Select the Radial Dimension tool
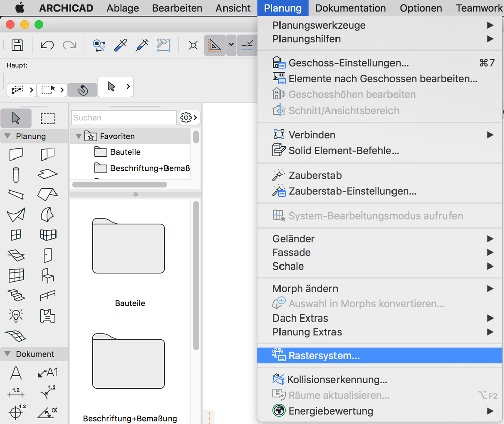 48,392
